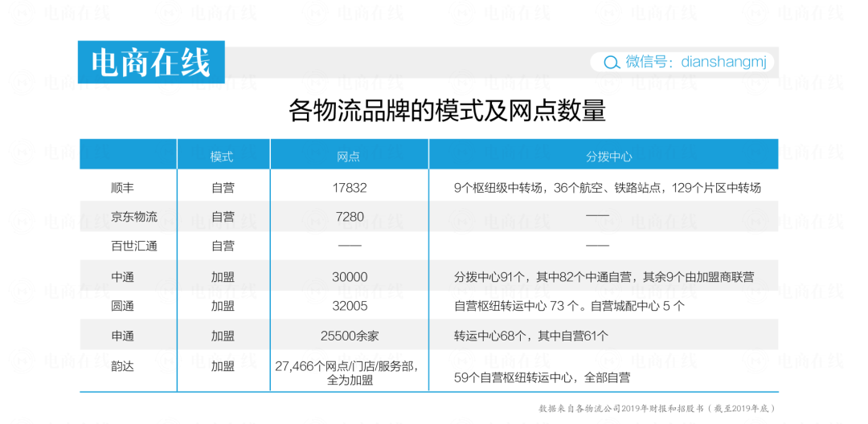Viewport: 868px width, 424px height.
Task: Select the 中通 row label
Action: tap(123, 277)
